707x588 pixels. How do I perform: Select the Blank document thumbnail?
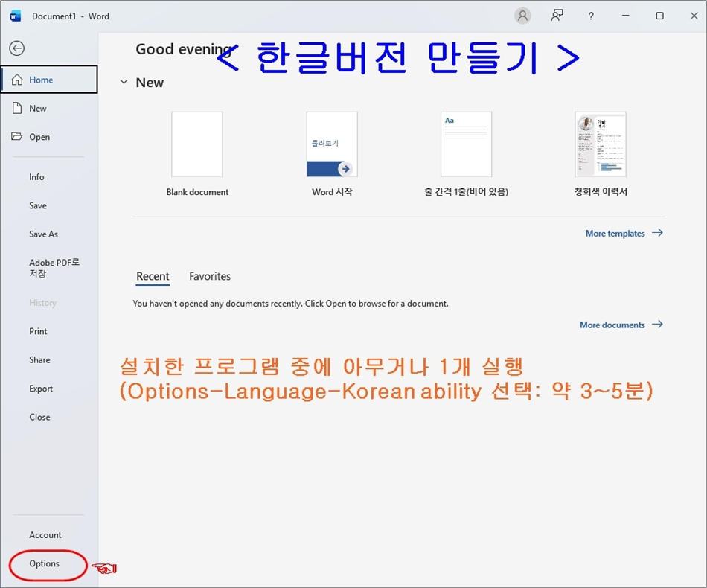[x=197, y=144]
